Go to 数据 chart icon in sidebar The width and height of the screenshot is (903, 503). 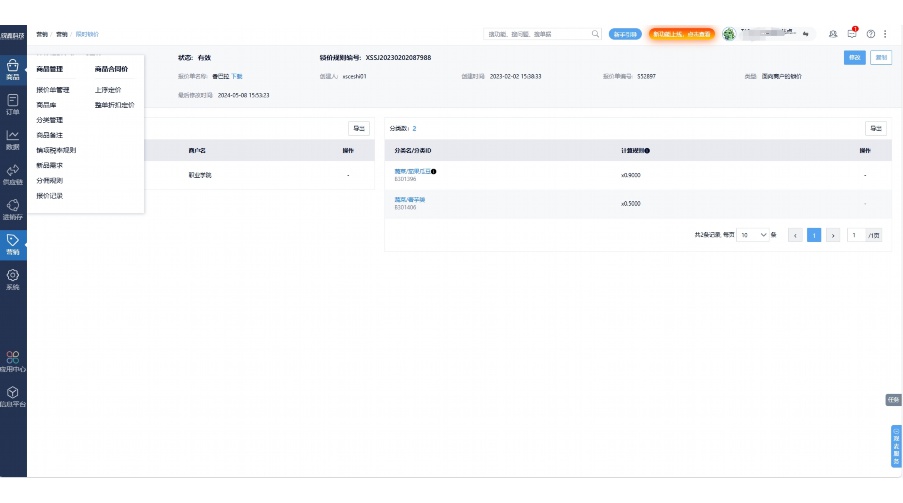point(12,139)
